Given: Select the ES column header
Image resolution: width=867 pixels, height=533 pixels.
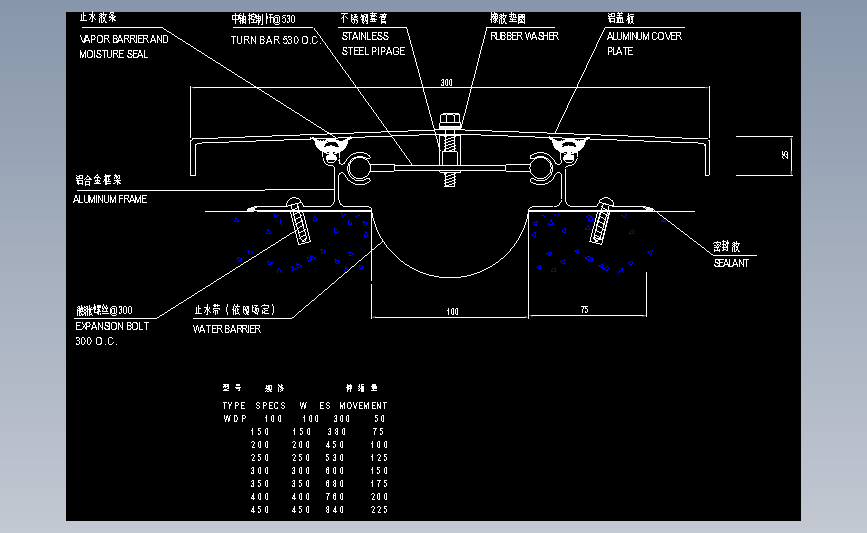Looking at the screenshot, I should click(x=325, y=406).
